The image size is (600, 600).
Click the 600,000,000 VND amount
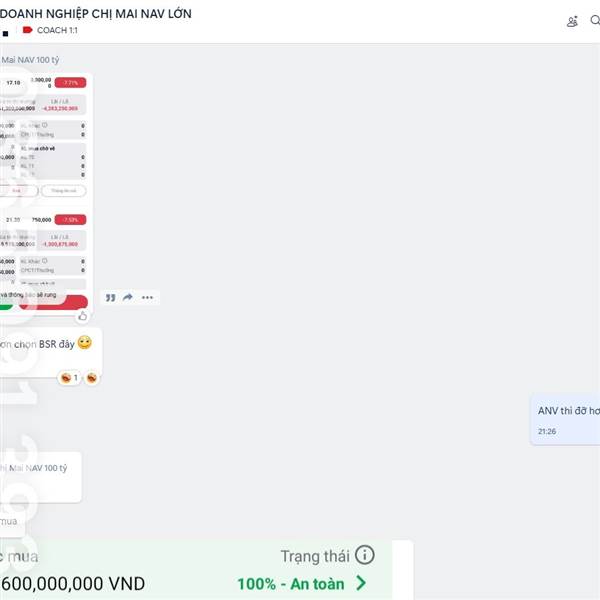pos(73,584)
